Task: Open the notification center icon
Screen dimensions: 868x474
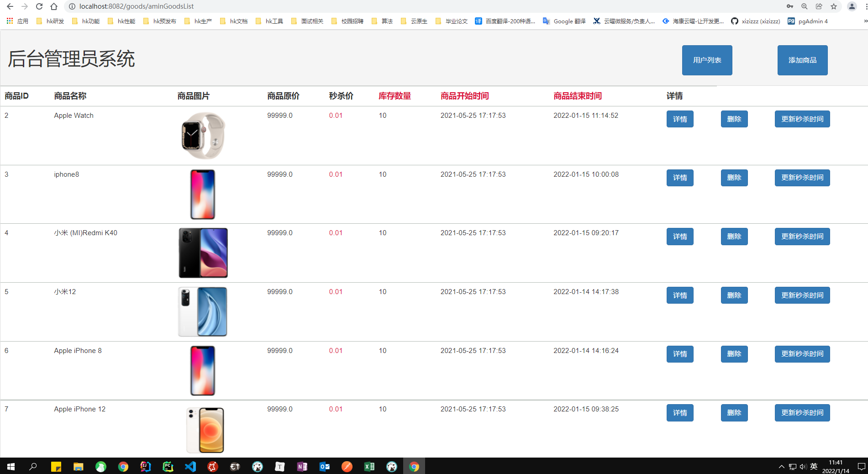Action: point(861,466)
